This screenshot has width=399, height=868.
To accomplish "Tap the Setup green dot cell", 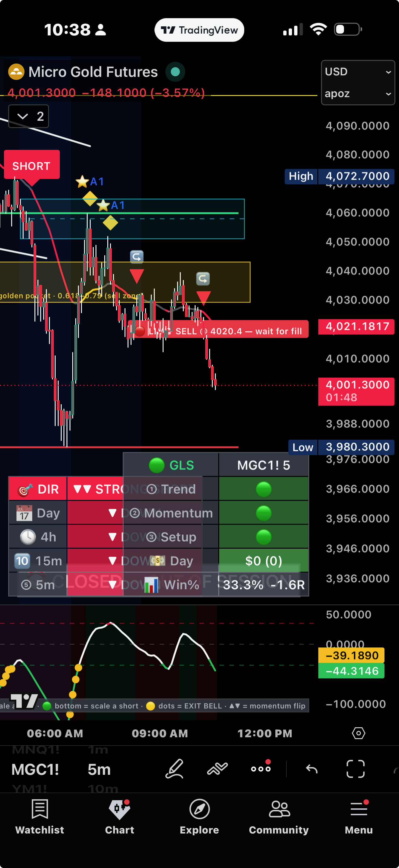I will point(264,537).
